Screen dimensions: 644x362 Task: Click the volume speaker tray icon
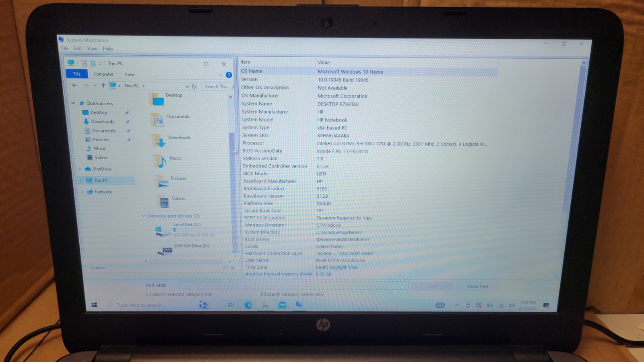512,305
